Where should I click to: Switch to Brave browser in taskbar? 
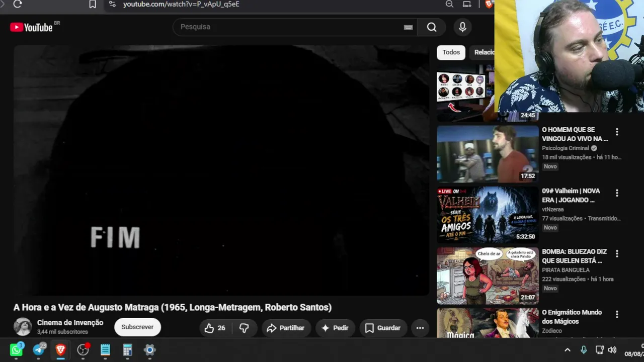coord(61,350)
